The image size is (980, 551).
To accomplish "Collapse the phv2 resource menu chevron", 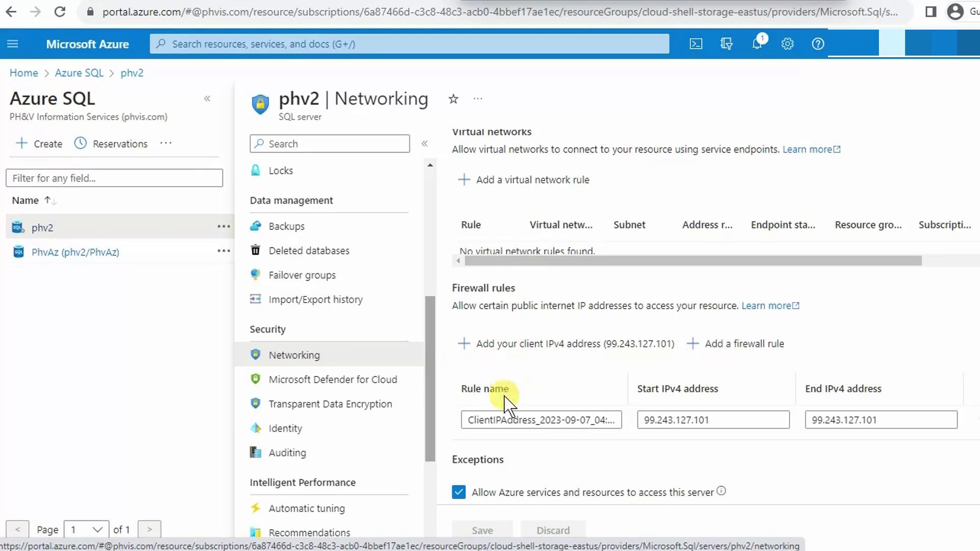I will (424, 144).
